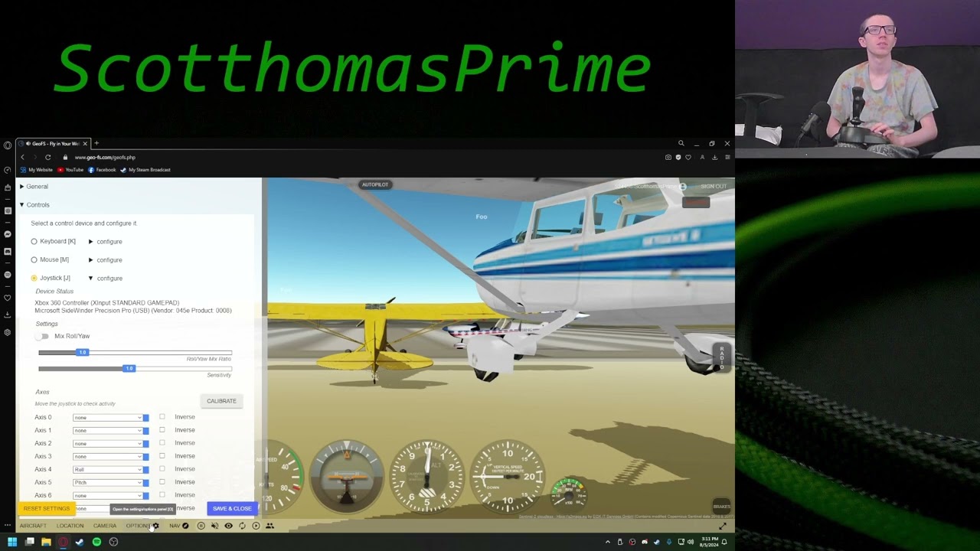The width and height of the screenshot is (980, 551).
Task: Open the multiplayer people icon
Action: (269, 526)
